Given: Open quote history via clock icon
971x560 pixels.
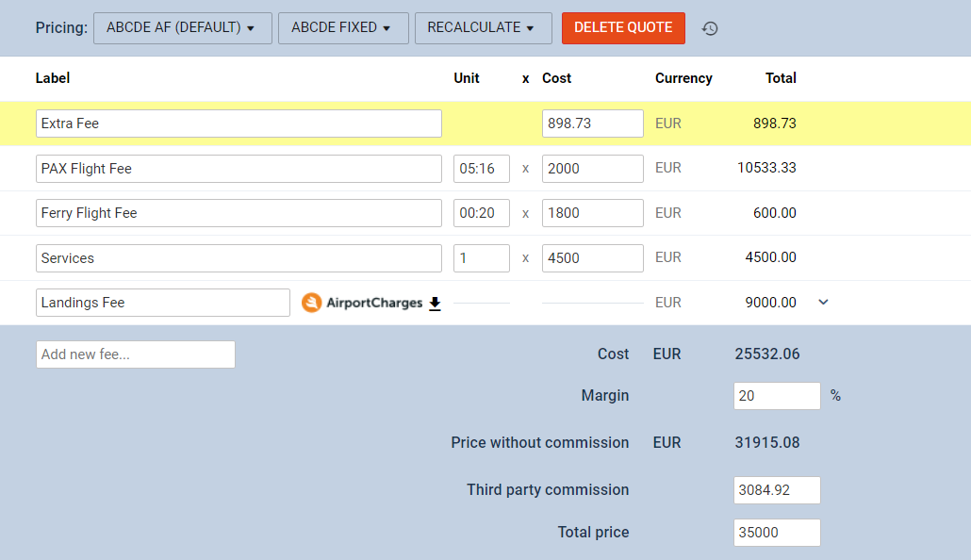Looking at the screenshot, I should click(x=710, y=28).
